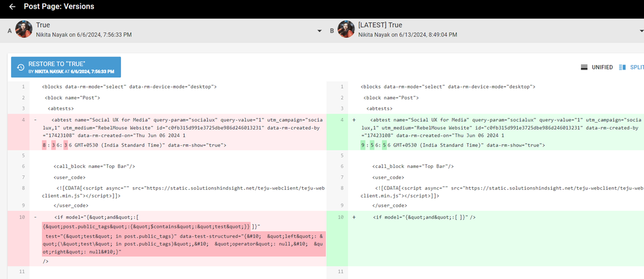Viewport: 644px width, 279px height.
Task: Click the 'Post Page: Versions' header title
Action: click(58, 7)
